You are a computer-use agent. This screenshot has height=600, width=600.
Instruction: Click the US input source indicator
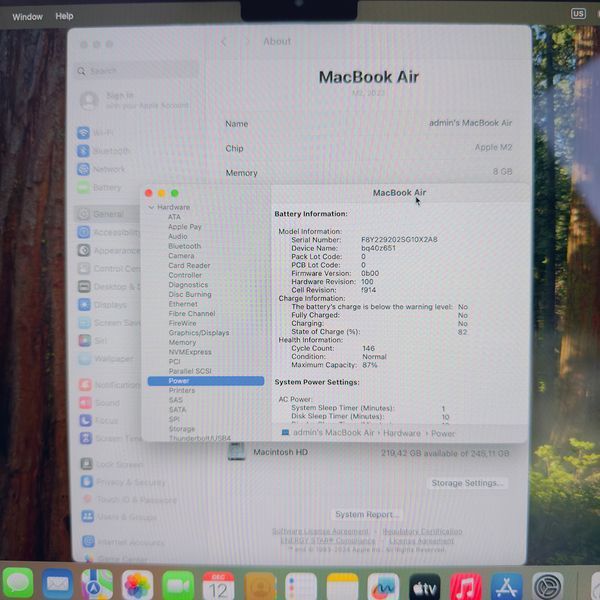pyautogui.click(x=578, y=14)
